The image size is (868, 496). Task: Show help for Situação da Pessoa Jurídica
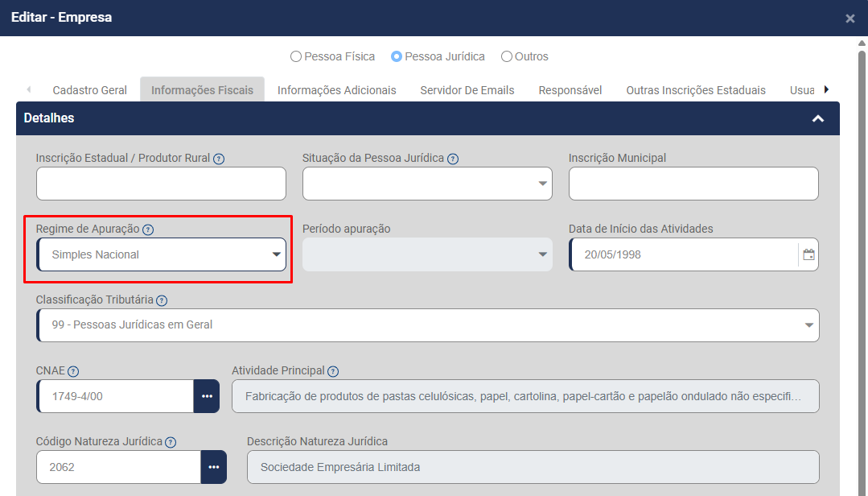[x=453, y=159]
